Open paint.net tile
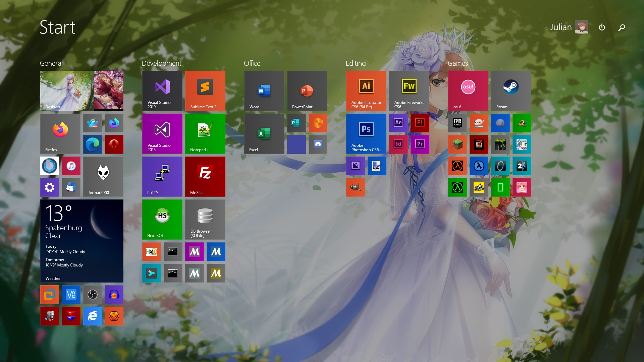 click(377, 166)
